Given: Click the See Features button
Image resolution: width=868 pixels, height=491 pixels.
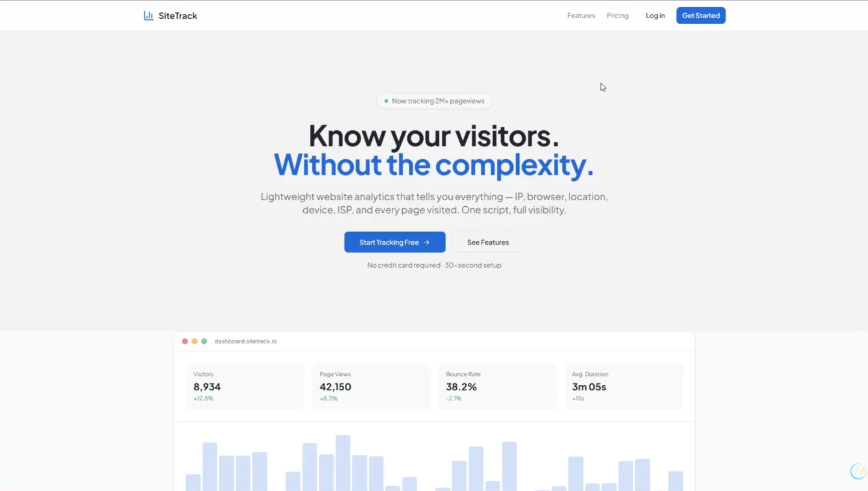Looking at the screenshot, I should point(488,242).
